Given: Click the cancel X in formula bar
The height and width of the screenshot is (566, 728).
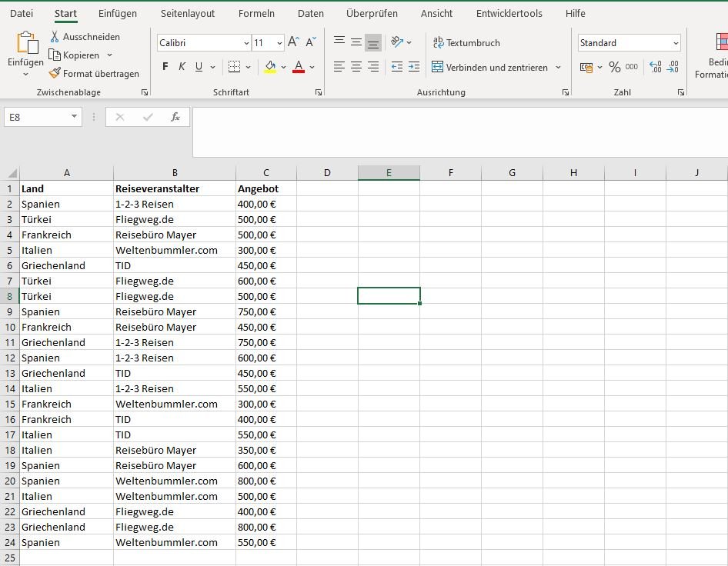Looking at the screenshot, I should 120,117.
